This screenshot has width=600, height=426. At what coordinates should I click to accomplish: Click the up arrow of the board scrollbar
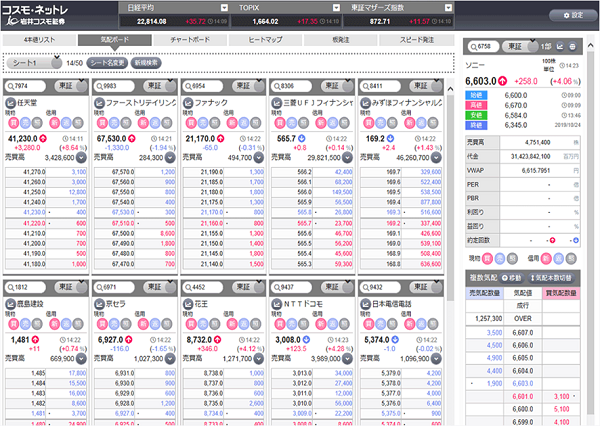pos(450,89)
